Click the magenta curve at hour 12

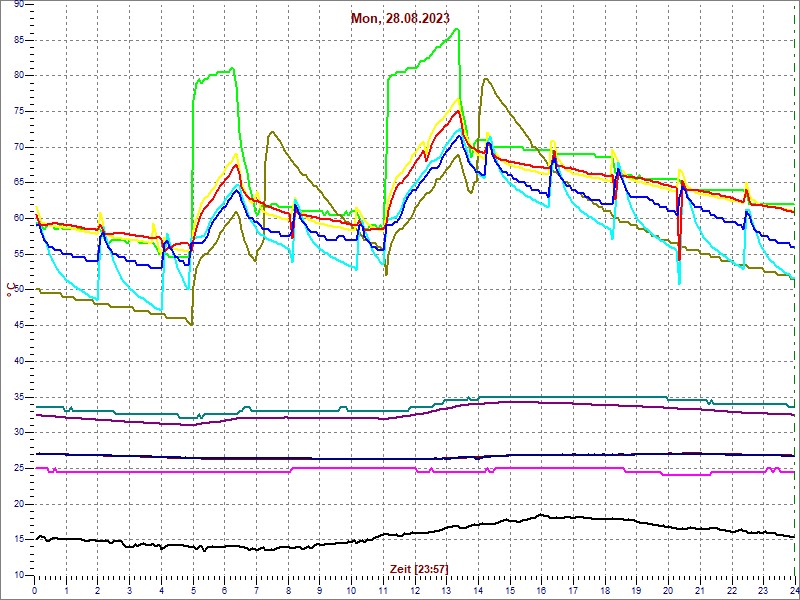414,468
